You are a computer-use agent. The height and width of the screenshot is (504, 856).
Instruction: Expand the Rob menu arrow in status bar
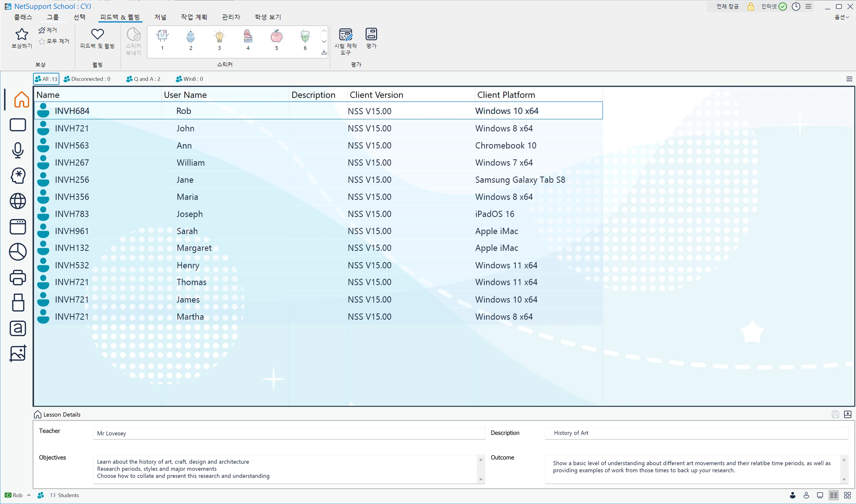(x=29, y=495)
